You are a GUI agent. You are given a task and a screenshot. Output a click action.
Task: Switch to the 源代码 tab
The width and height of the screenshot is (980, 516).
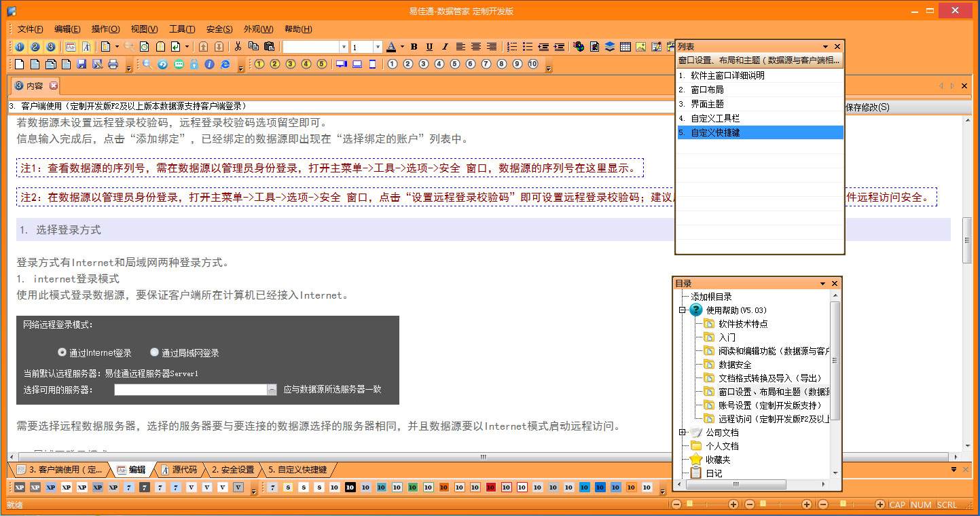pos(179,469)
